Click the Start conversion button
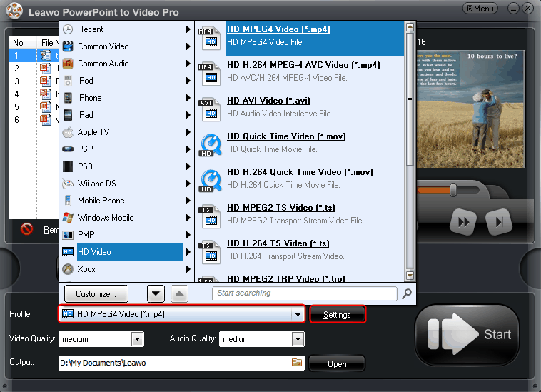Screen dimensions: 541x392 click(x=467, y=334)
